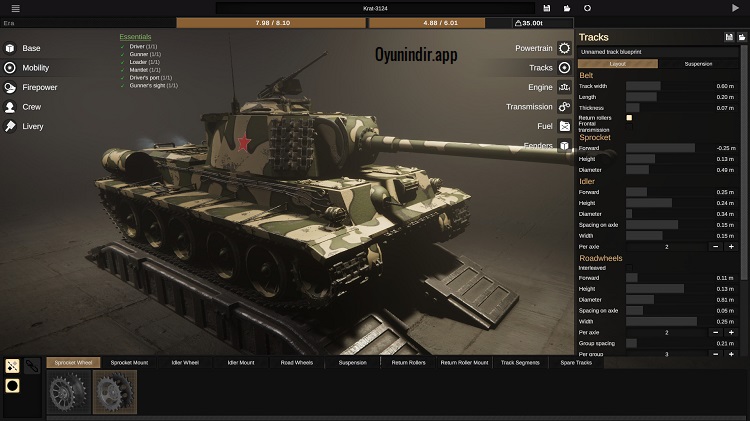Adjust the Idler Spacing on axle slider

click(x=666, y=225)
